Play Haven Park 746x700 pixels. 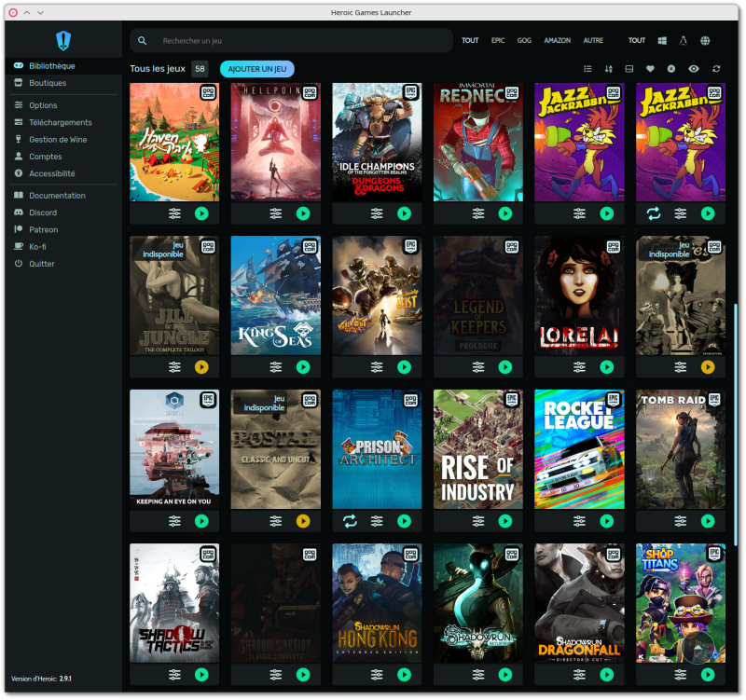click(x=201, y=214)
